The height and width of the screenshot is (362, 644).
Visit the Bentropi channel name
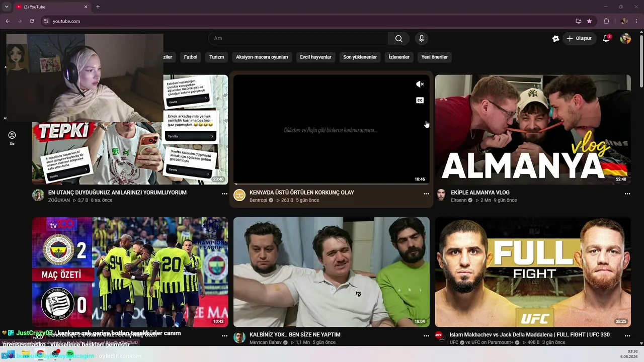tap(258, 200)
